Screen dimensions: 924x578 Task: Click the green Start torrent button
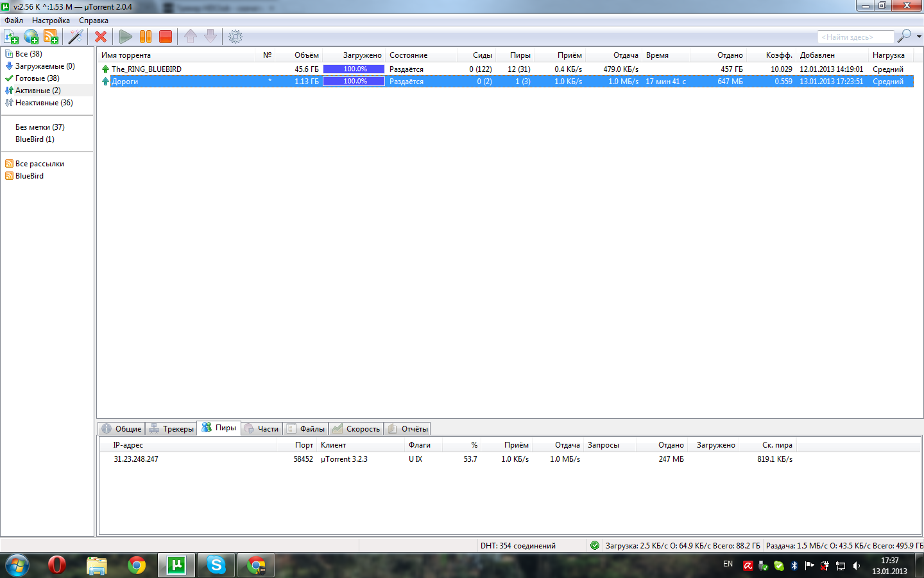pyautogui.click(x=126, y=37)
